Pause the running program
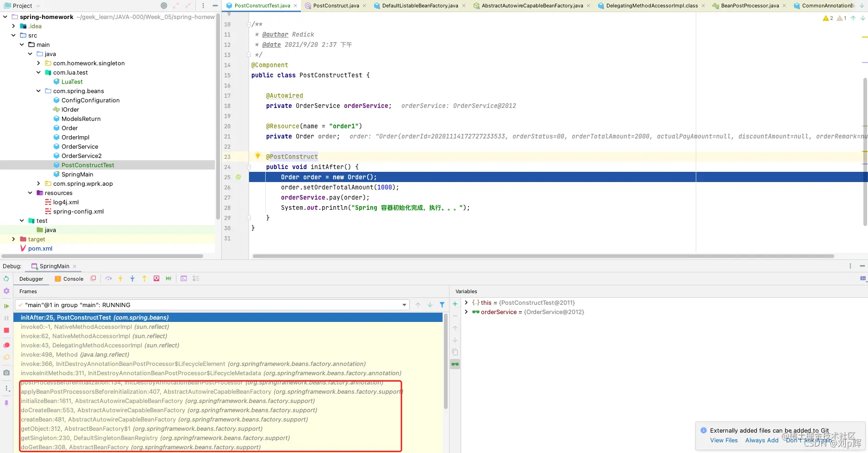 (6, 318)
